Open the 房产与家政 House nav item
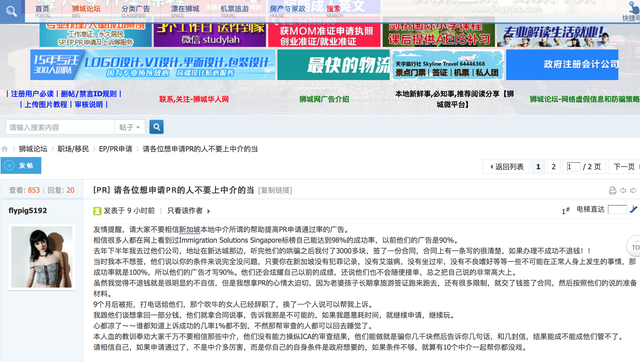640x362 pixels. (287, 11)
